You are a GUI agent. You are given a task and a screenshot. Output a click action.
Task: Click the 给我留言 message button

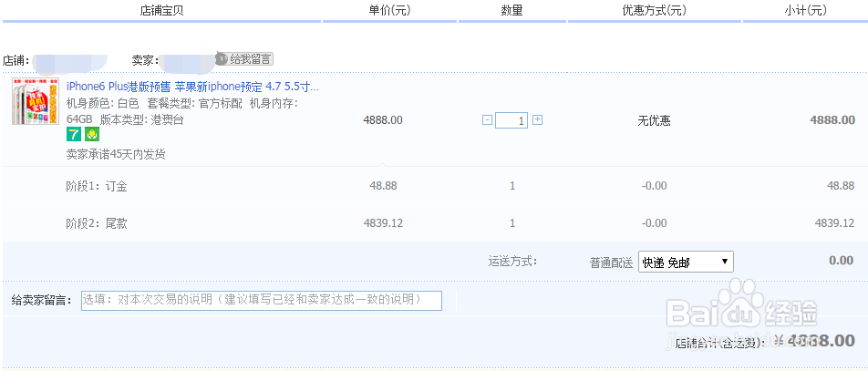[x=244, y=58]
